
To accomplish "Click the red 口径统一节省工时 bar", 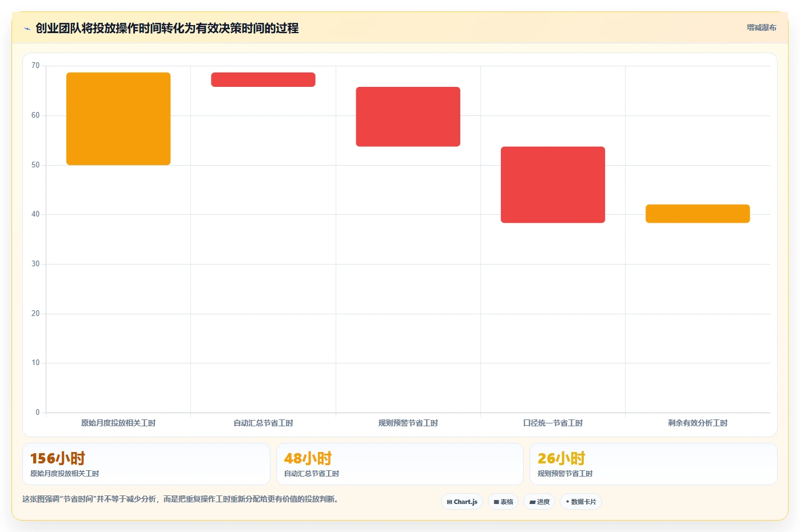I will coord(553,185).
